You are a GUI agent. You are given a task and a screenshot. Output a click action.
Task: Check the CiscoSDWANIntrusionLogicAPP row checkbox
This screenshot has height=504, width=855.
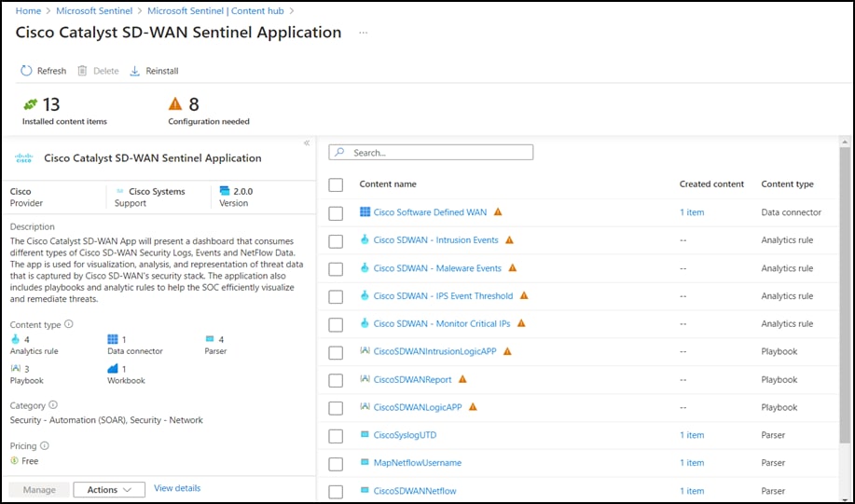[x=336, y=352]
